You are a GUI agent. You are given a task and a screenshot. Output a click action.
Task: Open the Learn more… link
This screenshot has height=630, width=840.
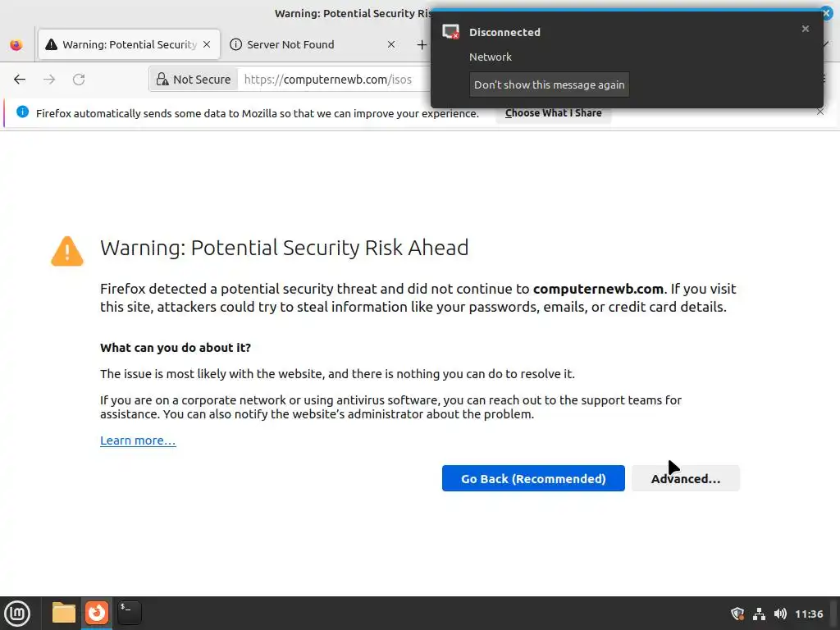click(x=138, y=441)
